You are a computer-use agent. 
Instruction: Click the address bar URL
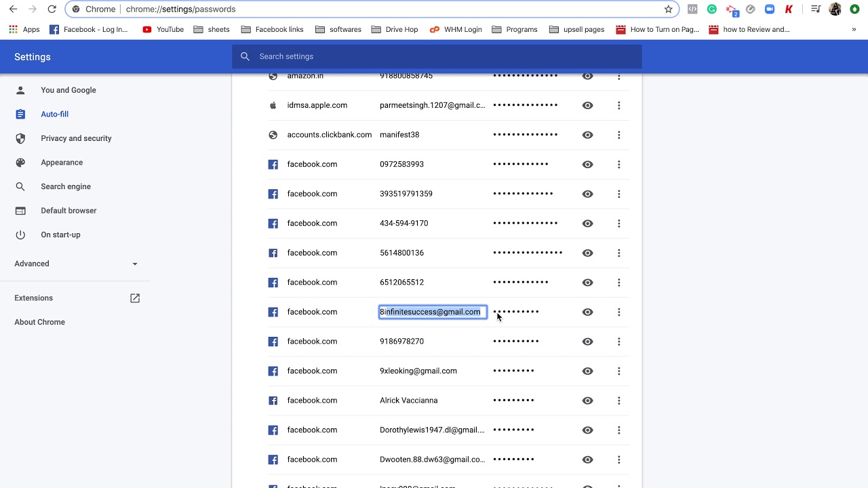click(x=181, y=9)
